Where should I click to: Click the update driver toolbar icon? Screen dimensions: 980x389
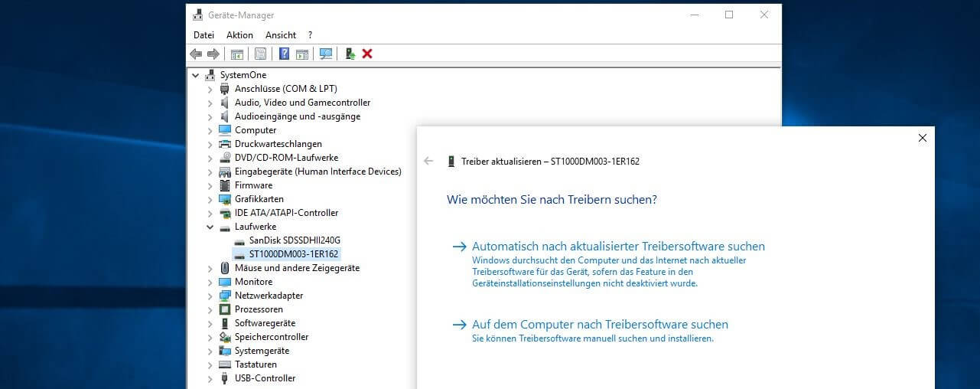pos(350,54)
